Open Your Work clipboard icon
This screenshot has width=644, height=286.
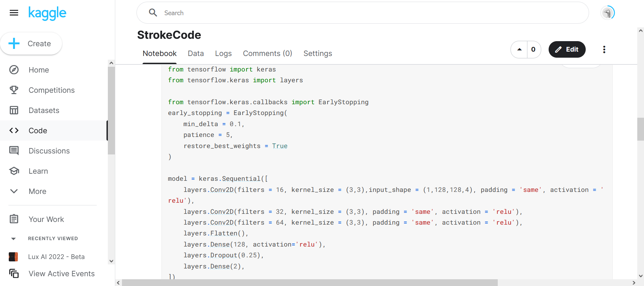click(14, 219)
